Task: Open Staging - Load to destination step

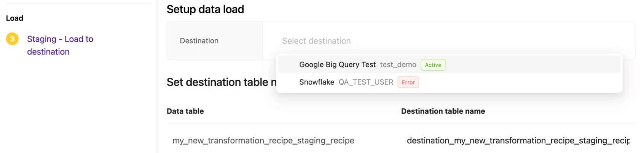Action: 60,45
